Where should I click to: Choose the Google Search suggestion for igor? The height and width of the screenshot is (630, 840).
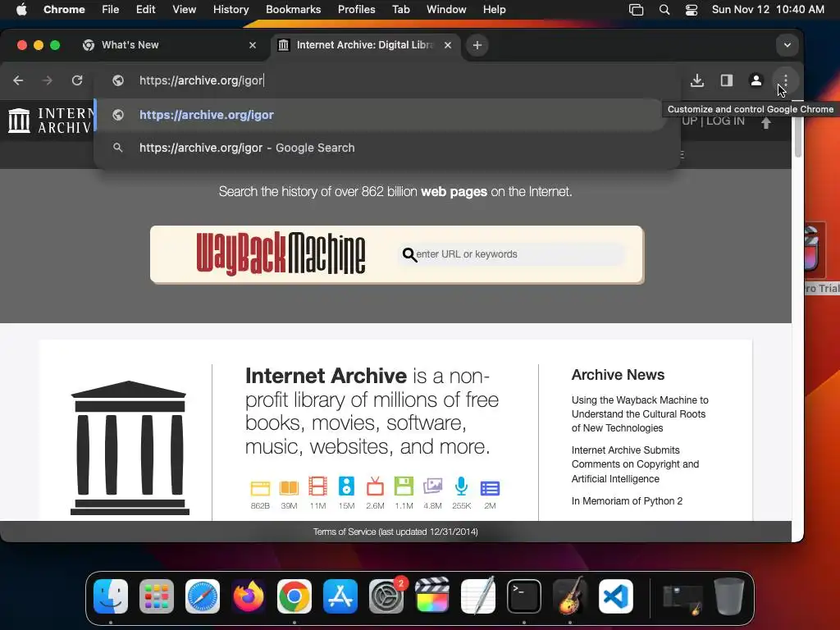[x=381, y=148]
